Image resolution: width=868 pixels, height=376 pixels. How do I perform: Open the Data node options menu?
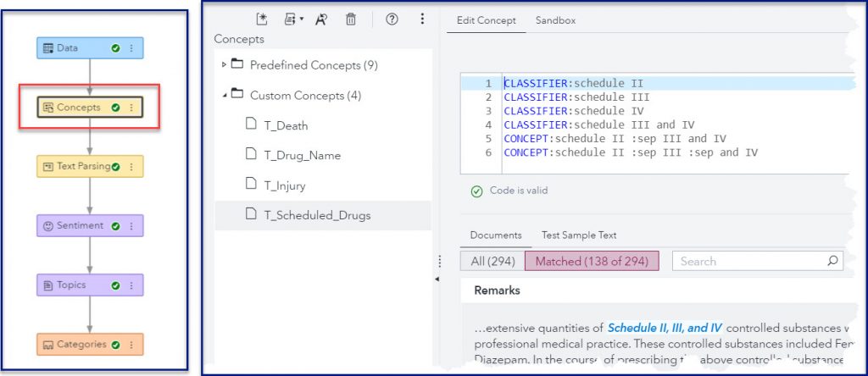(x=131, y=48)
